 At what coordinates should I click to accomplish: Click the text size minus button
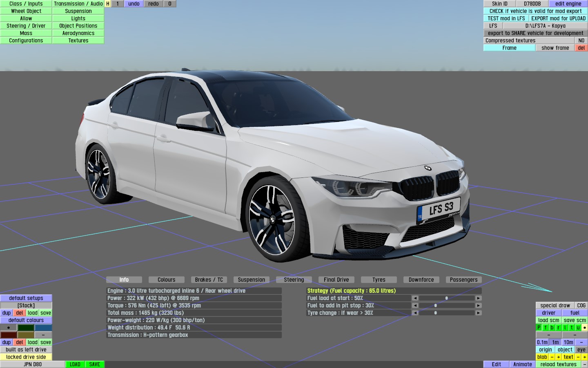pos(578,357)
